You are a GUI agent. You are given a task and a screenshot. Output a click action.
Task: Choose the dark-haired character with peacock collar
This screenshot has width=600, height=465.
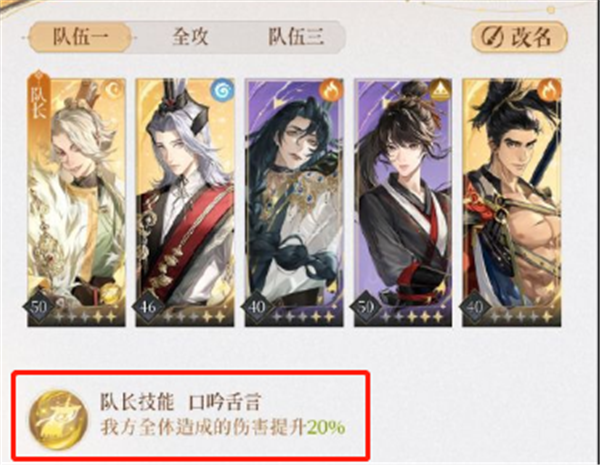[x=294, y=202]
